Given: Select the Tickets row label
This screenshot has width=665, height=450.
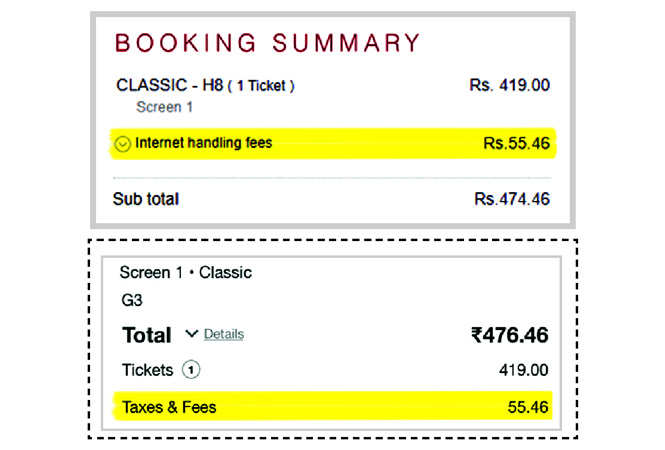Looking at the screenshot, I should click(x=148, y=370).
